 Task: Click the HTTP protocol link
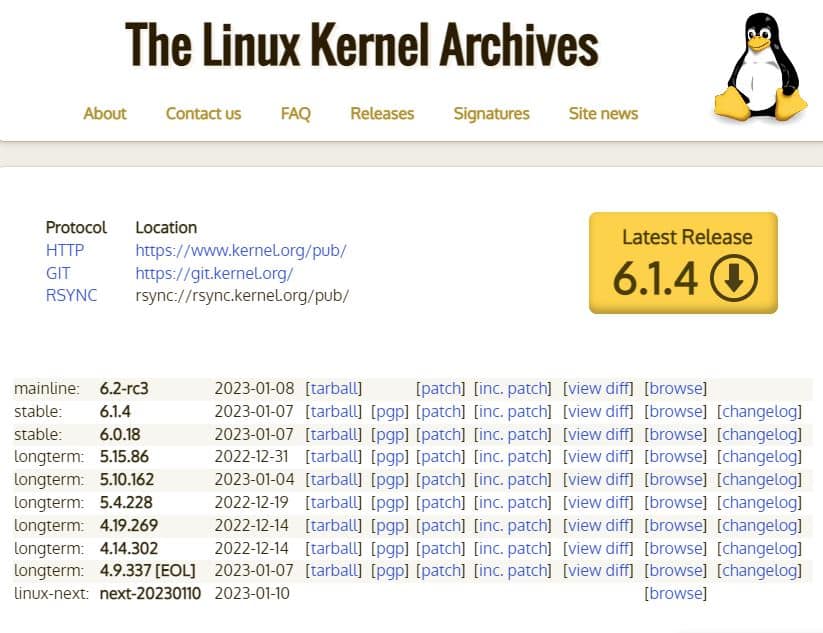click(x=65, y=250)
